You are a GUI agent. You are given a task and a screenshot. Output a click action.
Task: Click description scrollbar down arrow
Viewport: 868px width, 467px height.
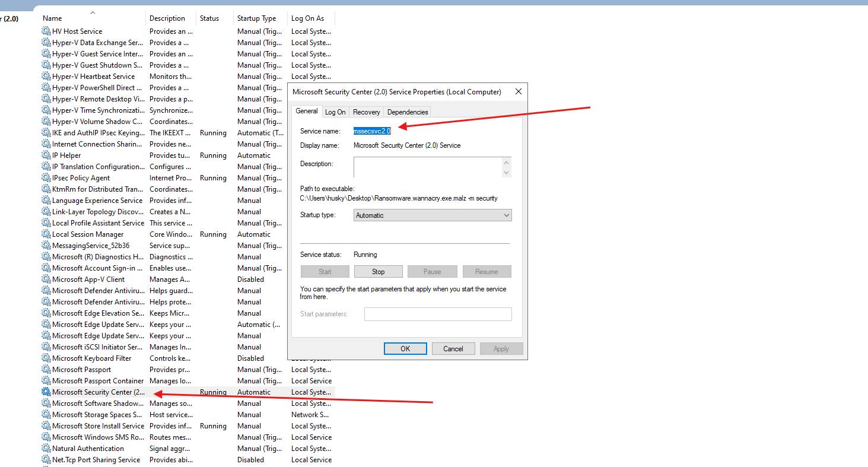(x=507, y=173)
